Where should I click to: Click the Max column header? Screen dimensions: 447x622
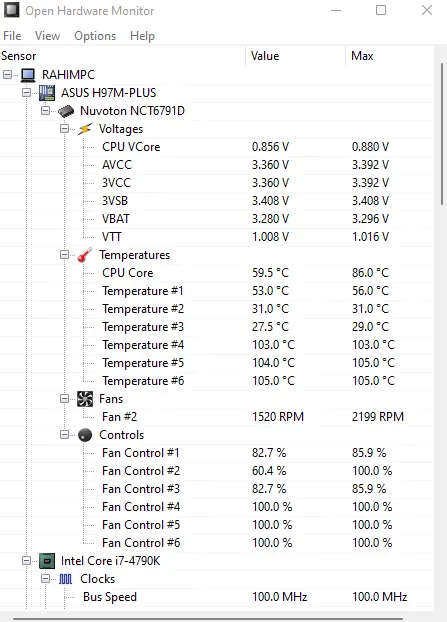pyautogui.click(x=389, y=56)
